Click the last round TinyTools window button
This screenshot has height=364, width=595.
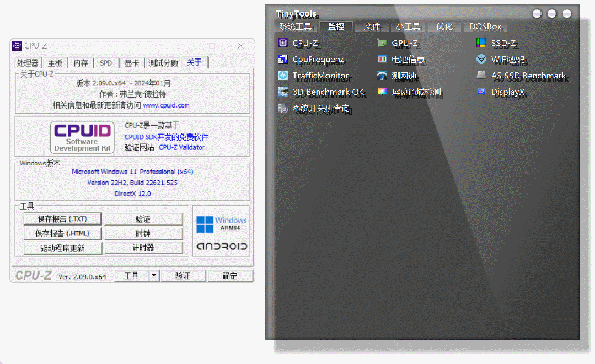[567, 14]
